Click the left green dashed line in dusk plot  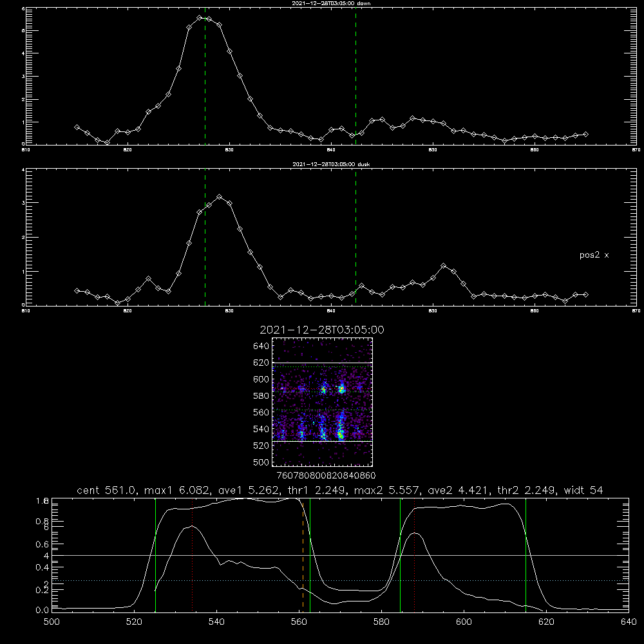pyautogui.click(x=205, y=237)
